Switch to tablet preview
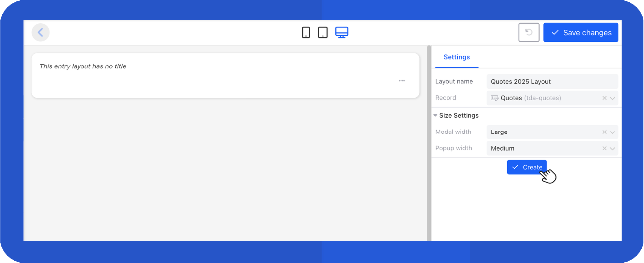 pyautogui.click(x=323, y=33)
